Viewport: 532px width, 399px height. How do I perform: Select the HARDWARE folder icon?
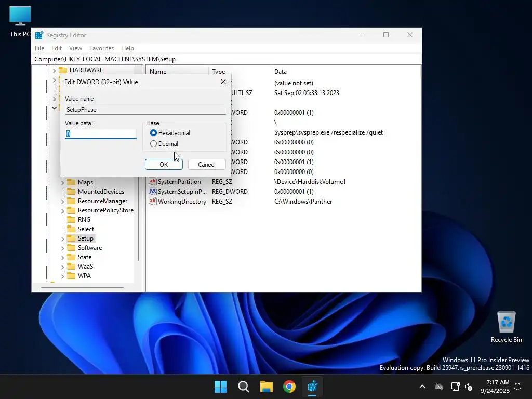63,70
